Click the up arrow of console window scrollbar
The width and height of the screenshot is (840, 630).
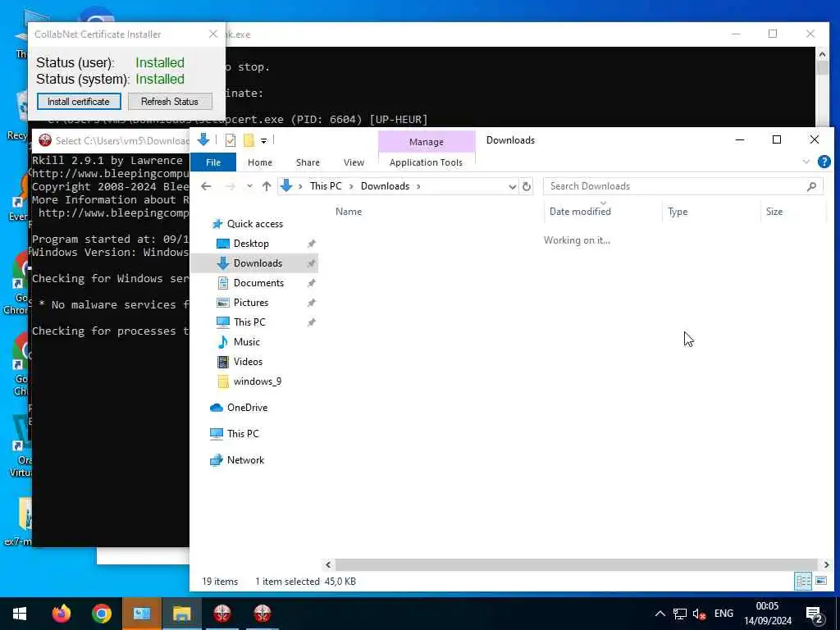click(x=822, y=53)
